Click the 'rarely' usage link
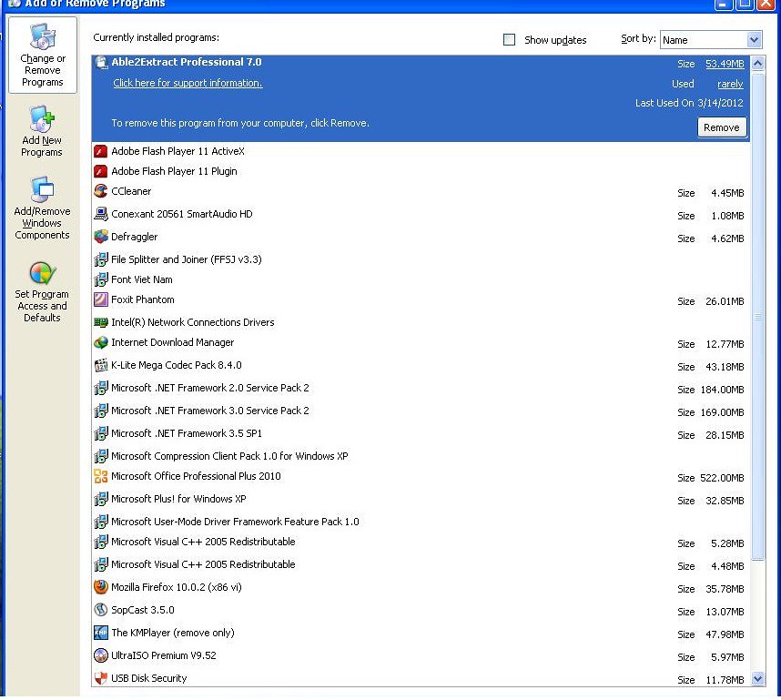This screenshot has width=781, height=700. click(x=730, y=84)
